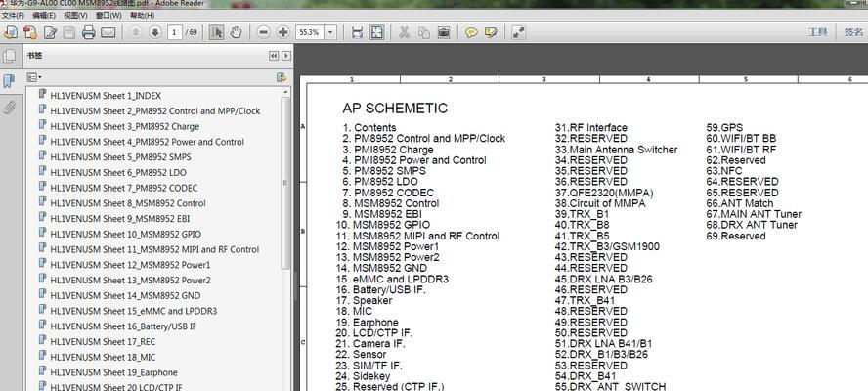Click the save file floppy icon

click(x=69, y=32)
